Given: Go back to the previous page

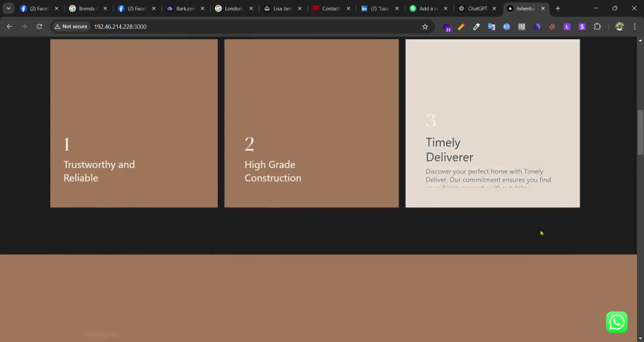Looking at the screenshot, I should (x=10, y=26).
